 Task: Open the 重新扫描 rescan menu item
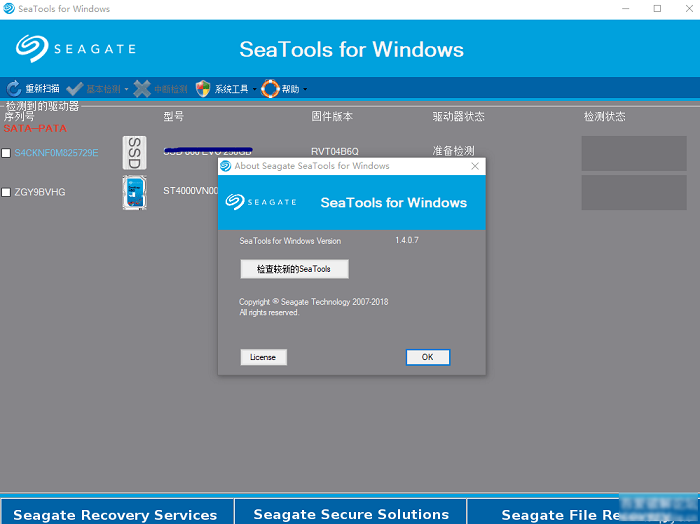pos(42,89)
